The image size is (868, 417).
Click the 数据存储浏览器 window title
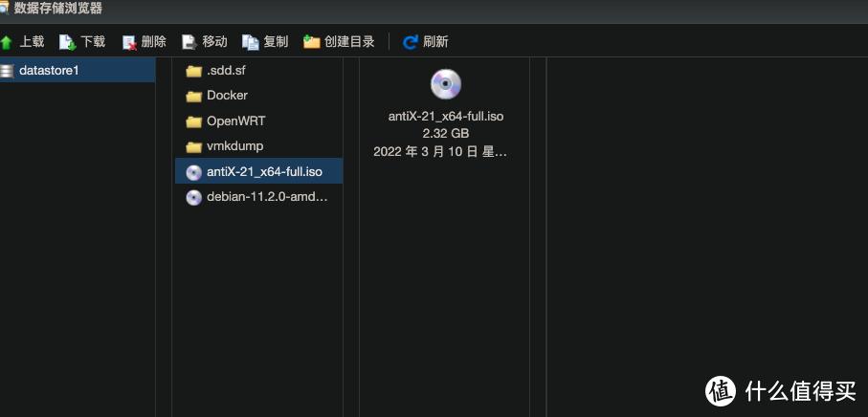[x=57, y=9]
